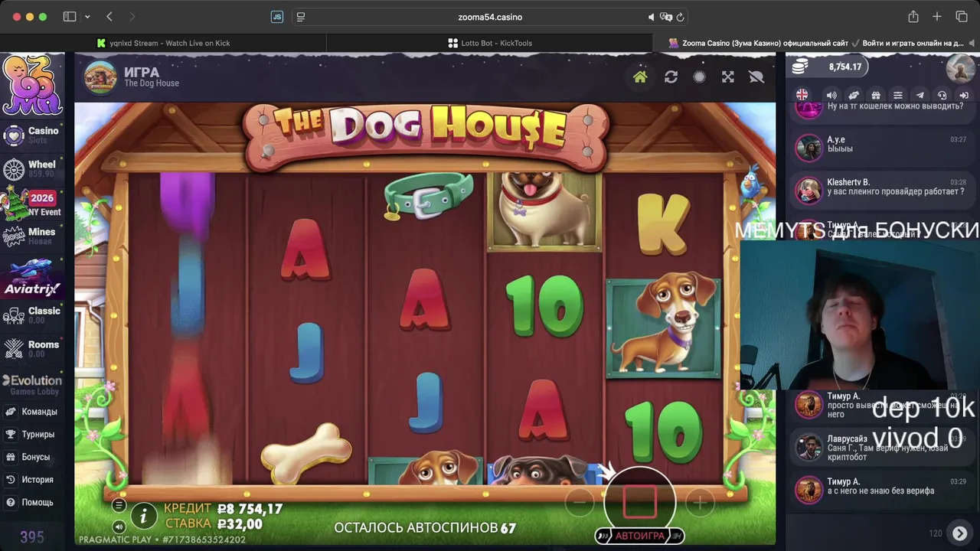The height and width of the screenshot is (551, 980).
Task: Open the balance 8,754.17 wallet
Action: (x=828, y=67)
